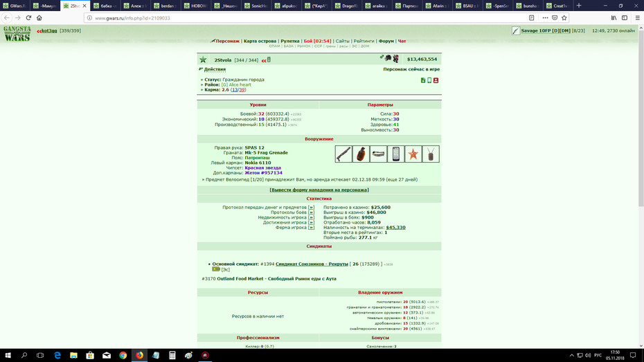The image size is (644, 362).
Task: Click the $45,330 terminals cash link
Action: [x=395, y=228]
